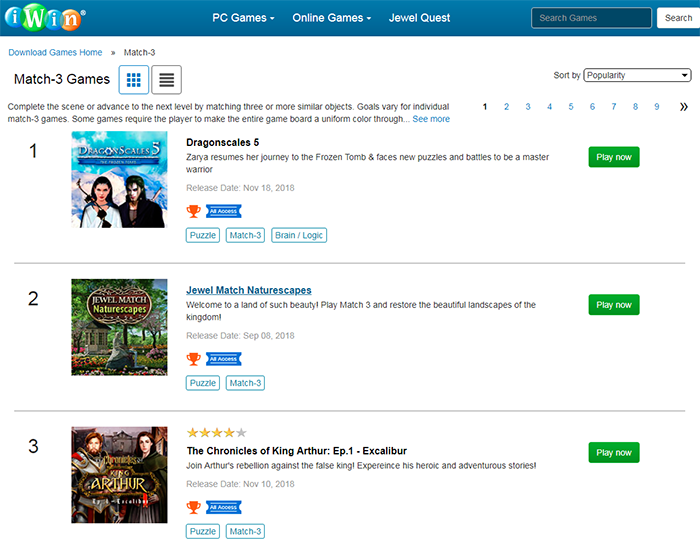The image size is (700, 559).
Task: Open Dragonscales 5 cover thumbnail
Action: 119,179
